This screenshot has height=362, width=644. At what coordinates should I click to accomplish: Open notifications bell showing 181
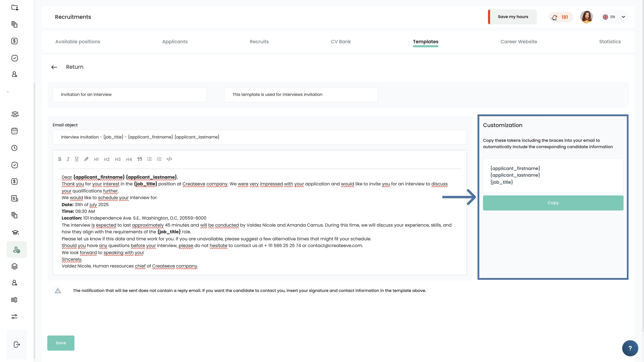tap(560, 17)
